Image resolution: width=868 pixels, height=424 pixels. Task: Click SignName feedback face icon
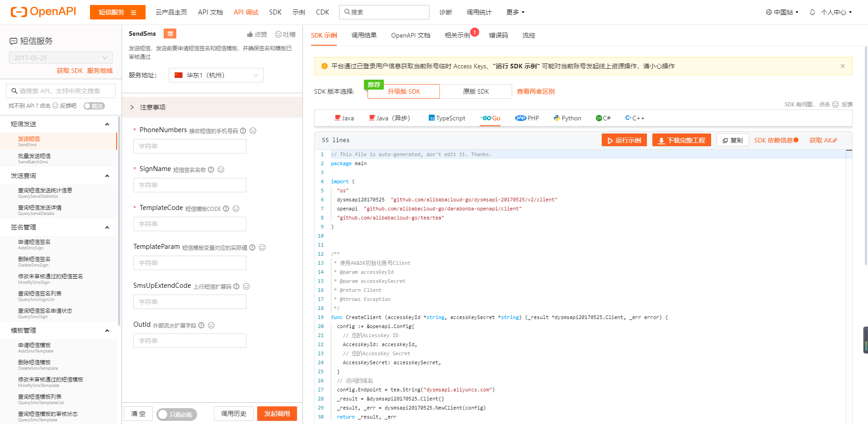click(221, 170)
